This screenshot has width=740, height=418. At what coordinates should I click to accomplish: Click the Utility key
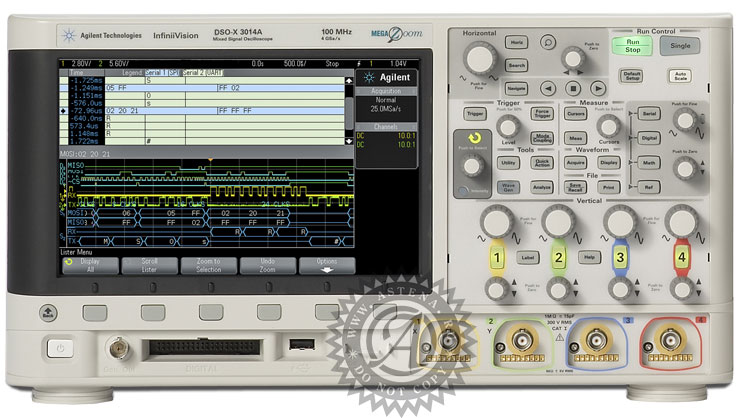pos(508,163)
